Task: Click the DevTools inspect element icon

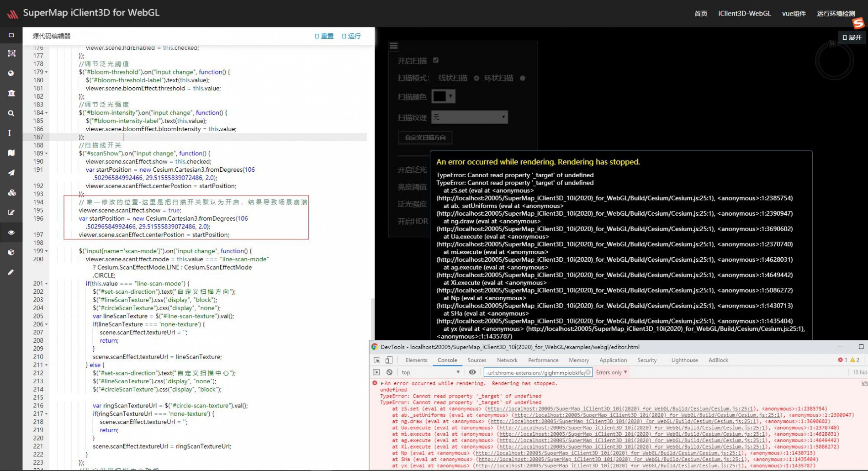Action: pos(377,360)
